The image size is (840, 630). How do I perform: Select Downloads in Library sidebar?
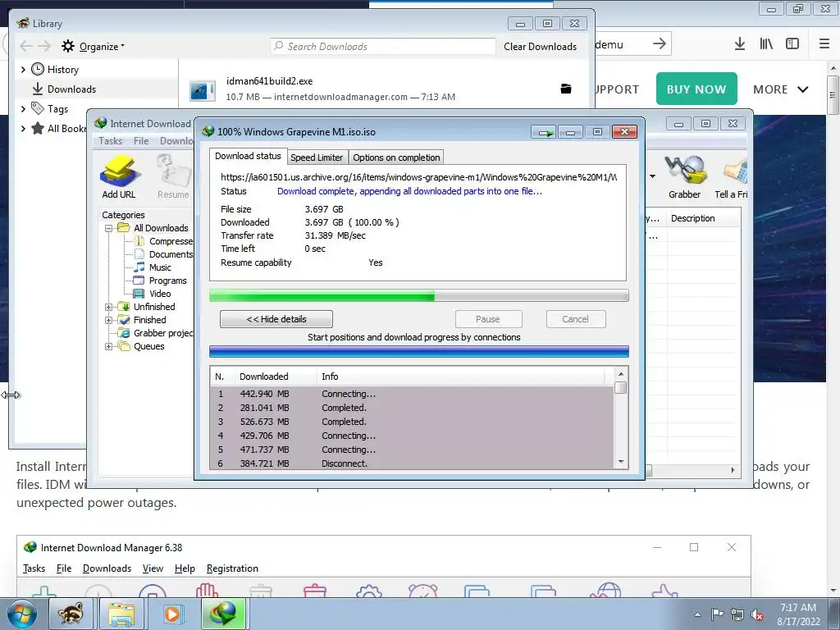click(x=72, y=89)
